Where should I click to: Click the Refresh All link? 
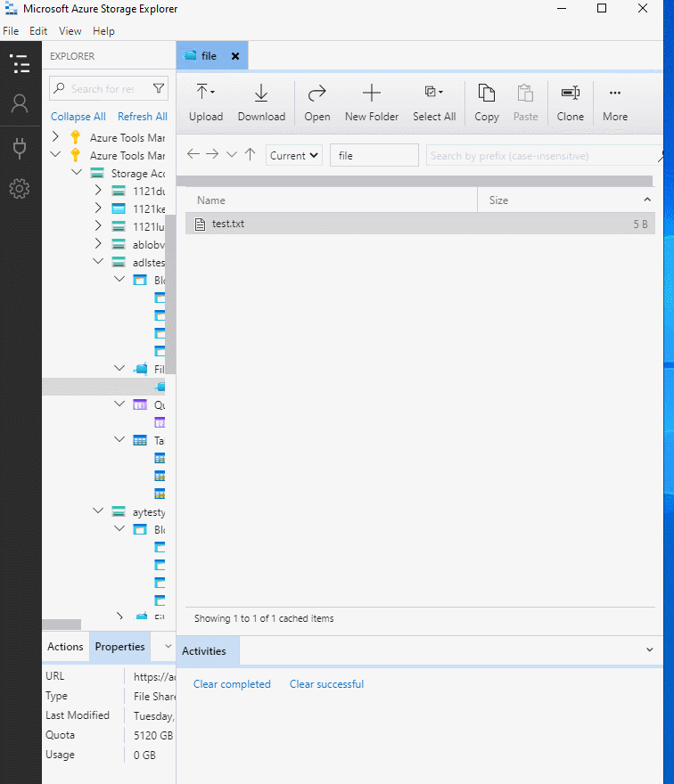[142, 117]
